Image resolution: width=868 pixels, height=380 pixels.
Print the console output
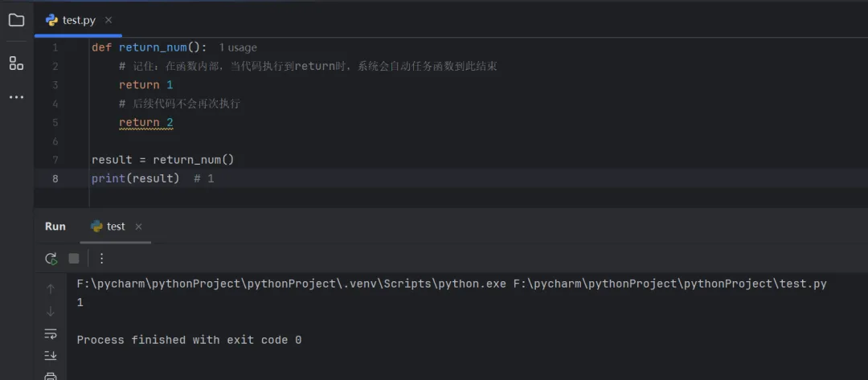[51, 375]
